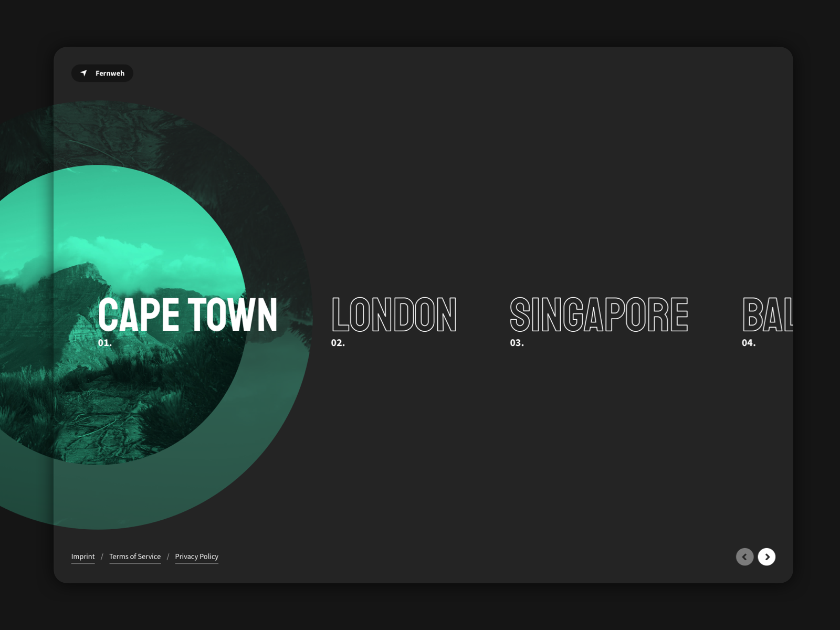
Task: Click the 03. number under Singapore
Action: 517,343
